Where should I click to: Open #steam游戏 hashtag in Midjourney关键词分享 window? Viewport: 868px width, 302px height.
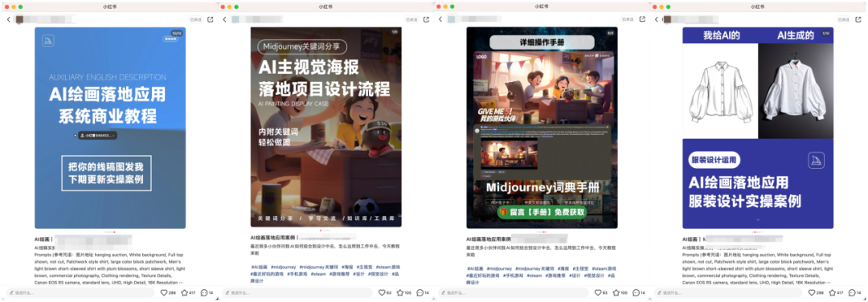point(389,267)
